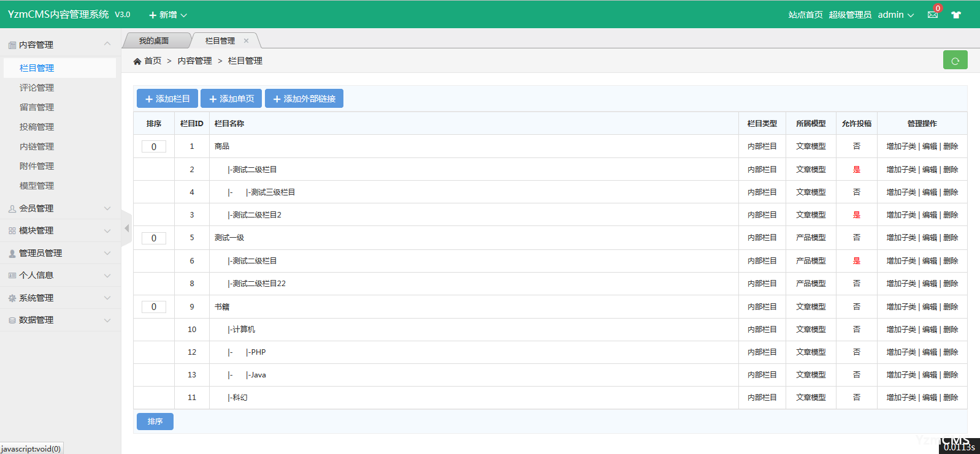
Task: Click the 排序 button below the table
Action: point(155,422)
